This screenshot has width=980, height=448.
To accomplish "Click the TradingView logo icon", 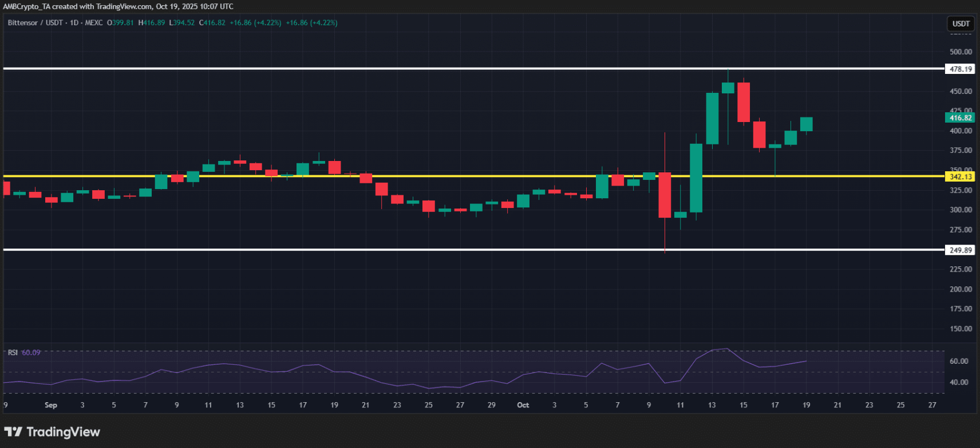I will coord(13,432).
